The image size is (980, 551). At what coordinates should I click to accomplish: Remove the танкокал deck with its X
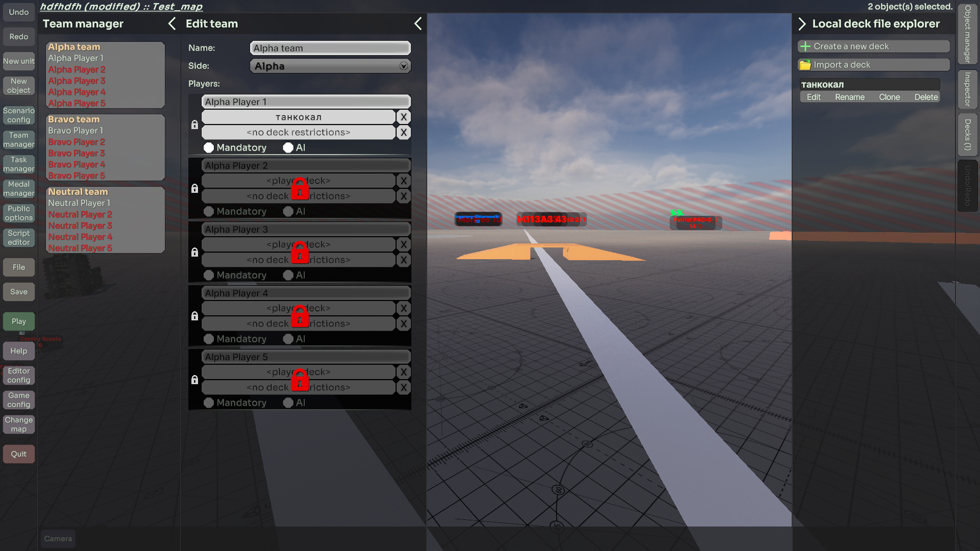[x=403, y=117]
